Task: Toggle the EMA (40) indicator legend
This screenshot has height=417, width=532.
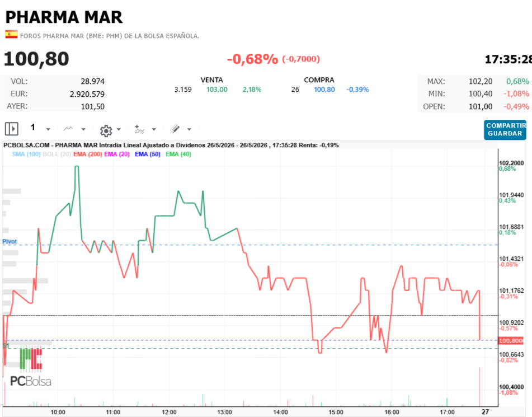Action: point(178,154)
